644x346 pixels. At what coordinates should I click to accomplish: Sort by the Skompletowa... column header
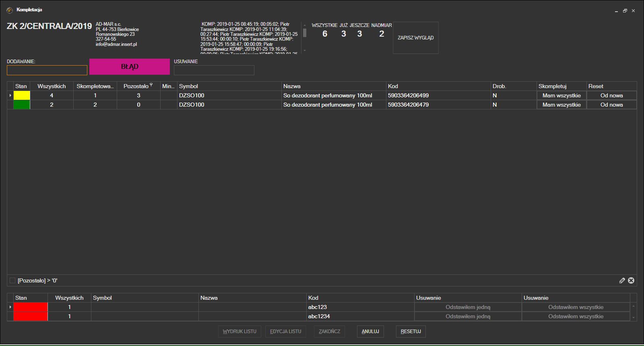point(95,86)
